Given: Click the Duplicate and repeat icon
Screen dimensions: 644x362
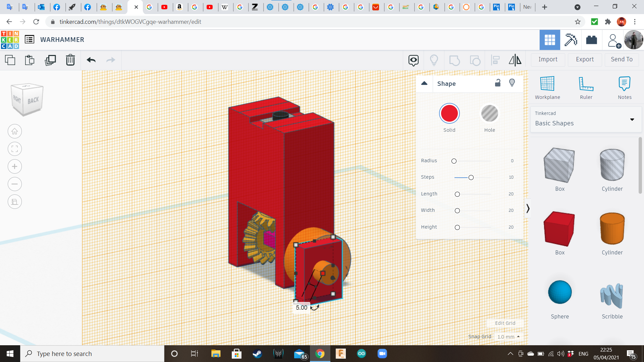Looking at the screenshot, I should tap(50, 60).
